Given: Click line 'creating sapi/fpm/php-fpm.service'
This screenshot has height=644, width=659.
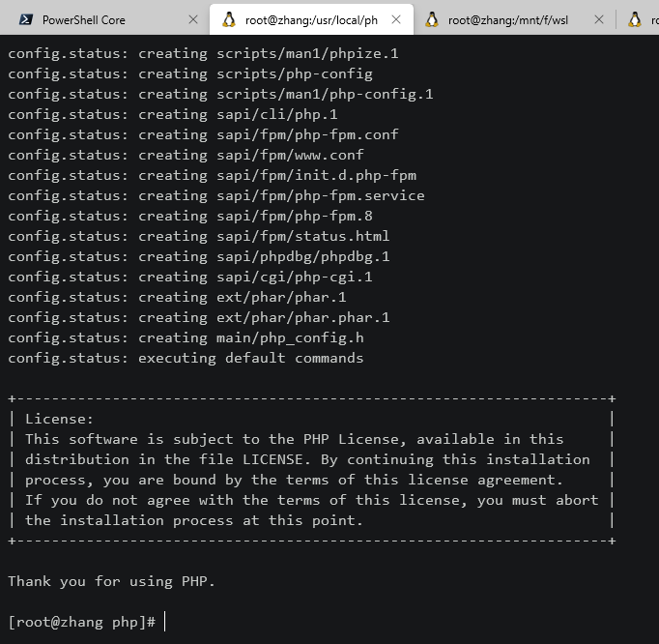Looking at the screenshot, I should pyautogui.click(x=216, y=195).
